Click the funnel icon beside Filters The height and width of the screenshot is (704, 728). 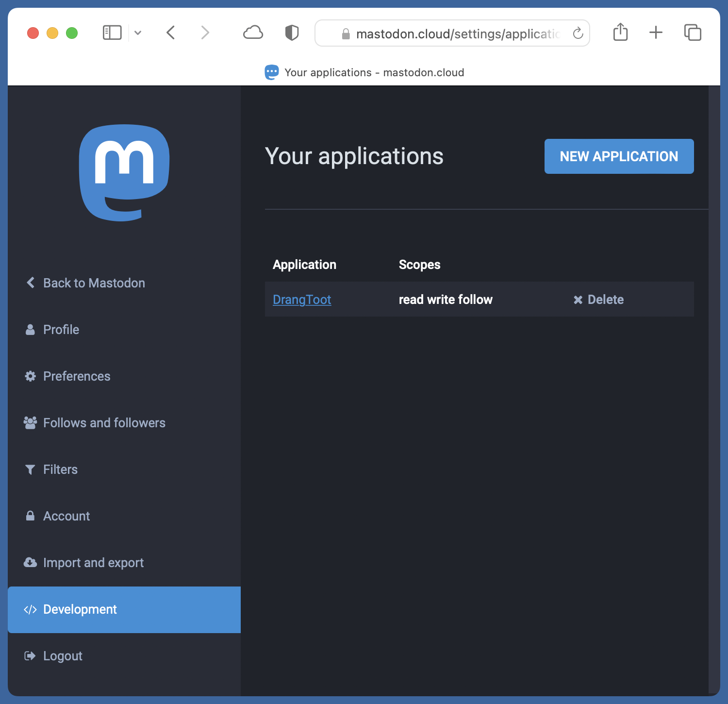coord(30,469)
